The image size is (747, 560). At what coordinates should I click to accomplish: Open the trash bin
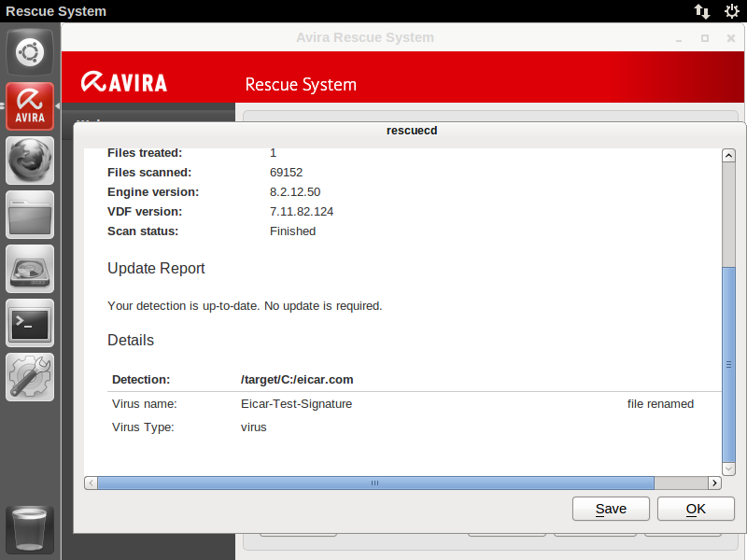pos(30,530)
